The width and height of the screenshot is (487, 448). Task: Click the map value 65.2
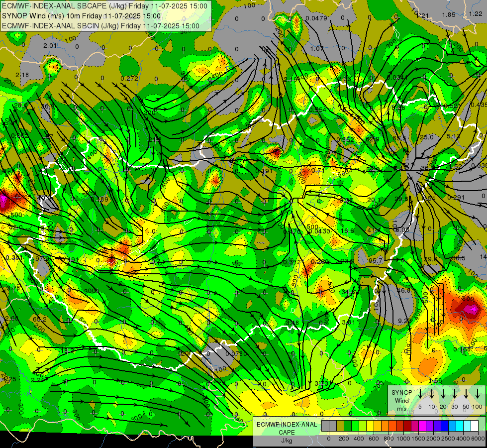40,319
